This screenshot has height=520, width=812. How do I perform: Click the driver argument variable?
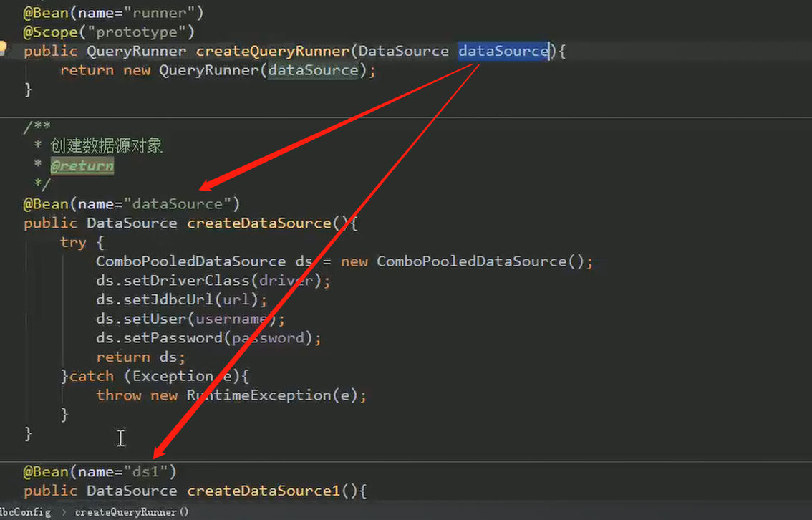286,281
